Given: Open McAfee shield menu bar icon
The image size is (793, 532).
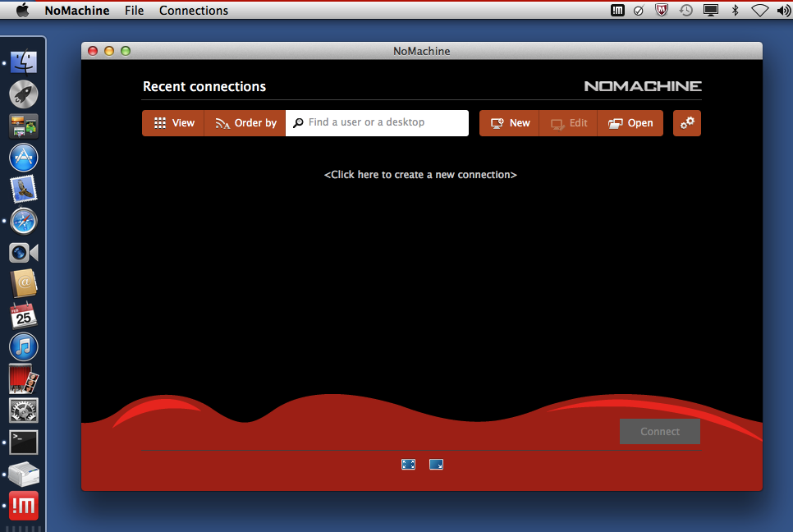Looking at the screenshot, I should pos(662,10).
